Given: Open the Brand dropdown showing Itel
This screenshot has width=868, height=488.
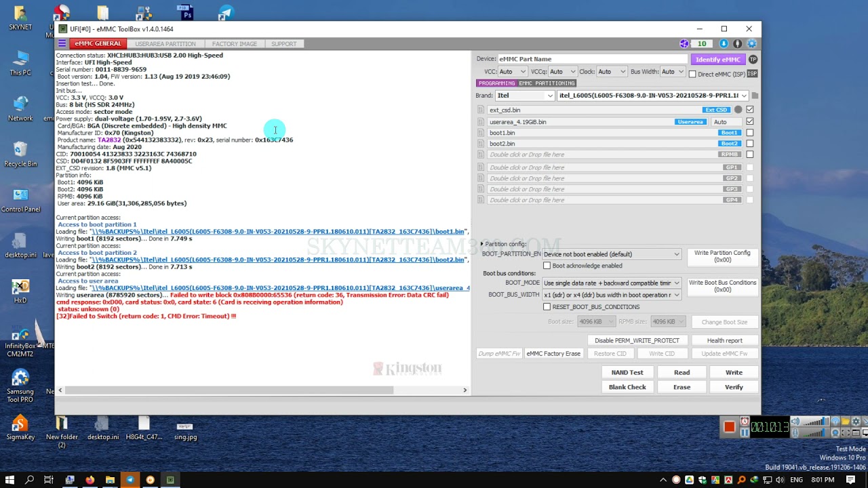Looking at the screenshot, I should coord(525,96).
